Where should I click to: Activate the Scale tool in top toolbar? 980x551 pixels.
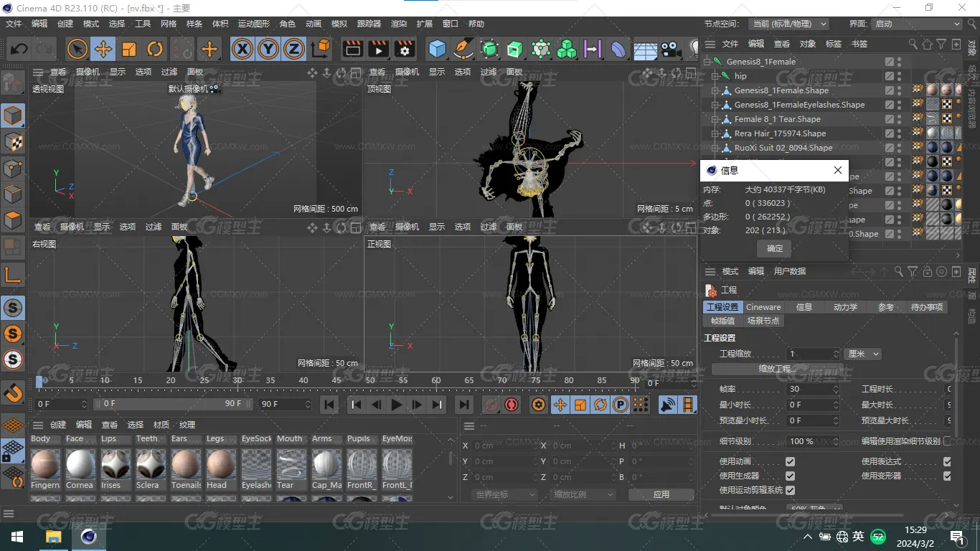pyautogui.click(x=129, y=49)
